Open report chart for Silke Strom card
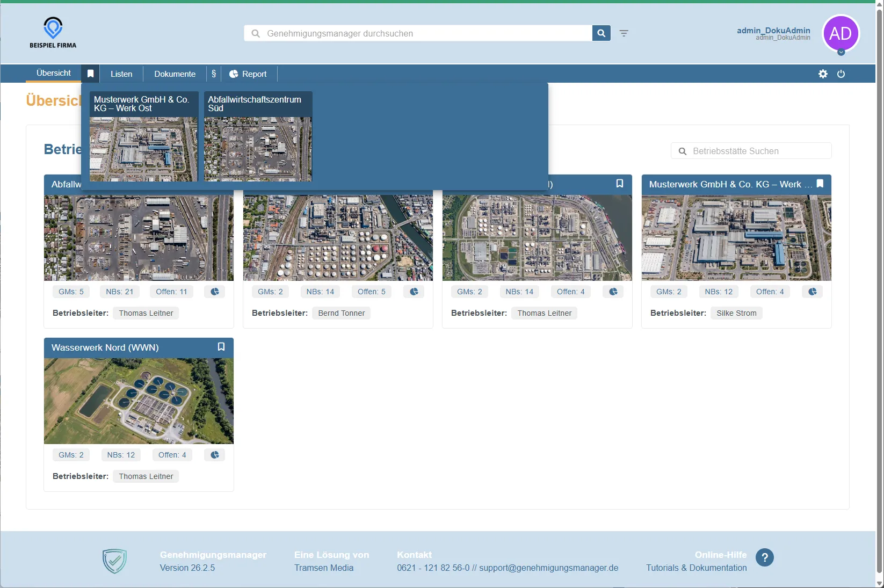This screenshot has height=588, width=884. coord(813,292)
